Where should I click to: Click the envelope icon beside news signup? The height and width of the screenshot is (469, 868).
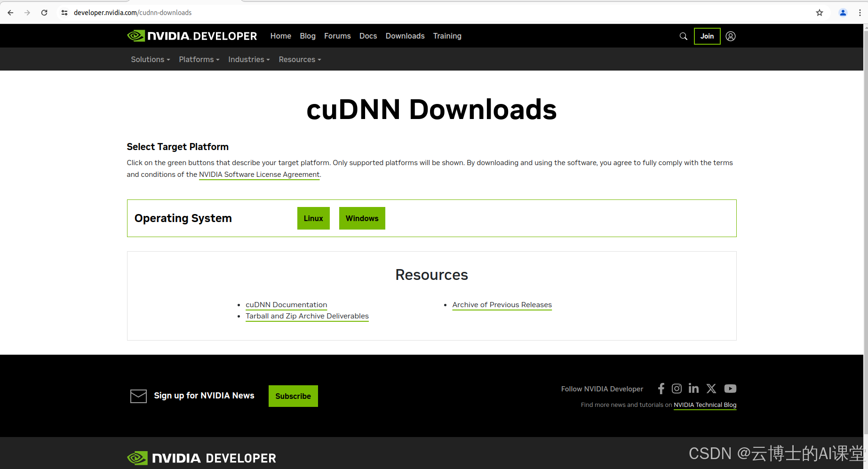click(x=138, y=396)
